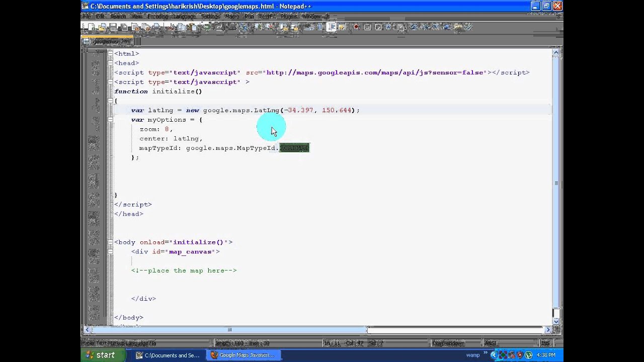Open the Search menu
Image resolution: width=644 pixels, height=362 pixels.
[x=118, y=17]
